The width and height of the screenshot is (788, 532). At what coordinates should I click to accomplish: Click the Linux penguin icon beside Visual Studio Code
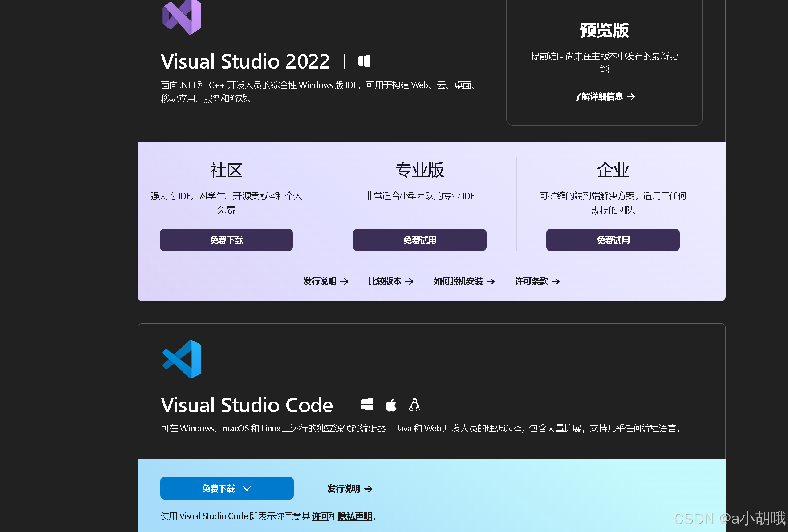point(414,405)
